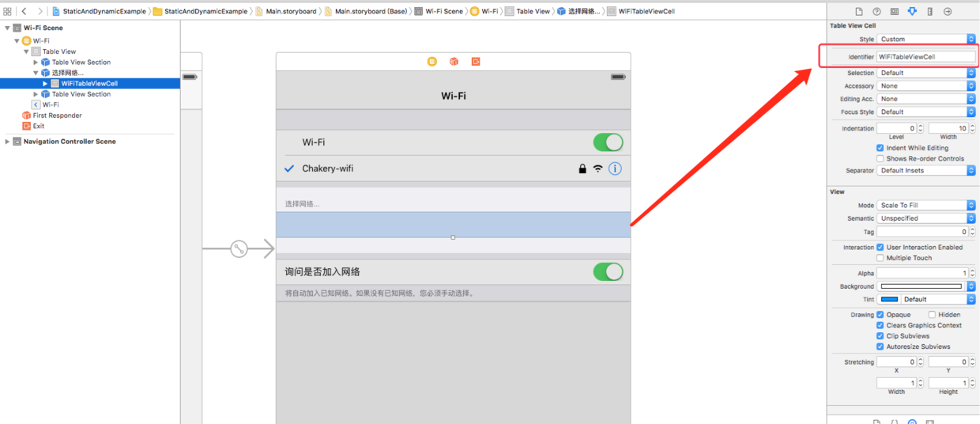The height and width of the screenshot is (424, 980).
Task: Click the Main.storyboard breadcrumb
Action: (286, 12)
